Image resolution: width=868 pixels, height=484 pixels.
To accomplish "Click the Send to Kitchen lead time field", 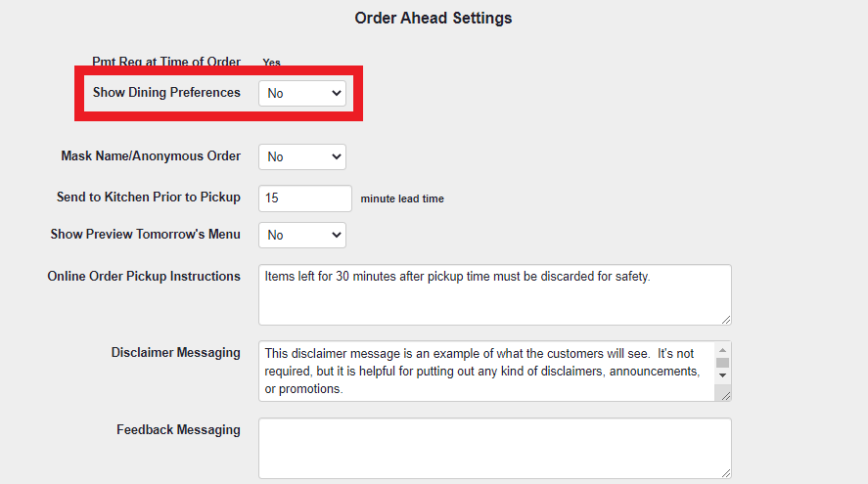I will point(304,198).
